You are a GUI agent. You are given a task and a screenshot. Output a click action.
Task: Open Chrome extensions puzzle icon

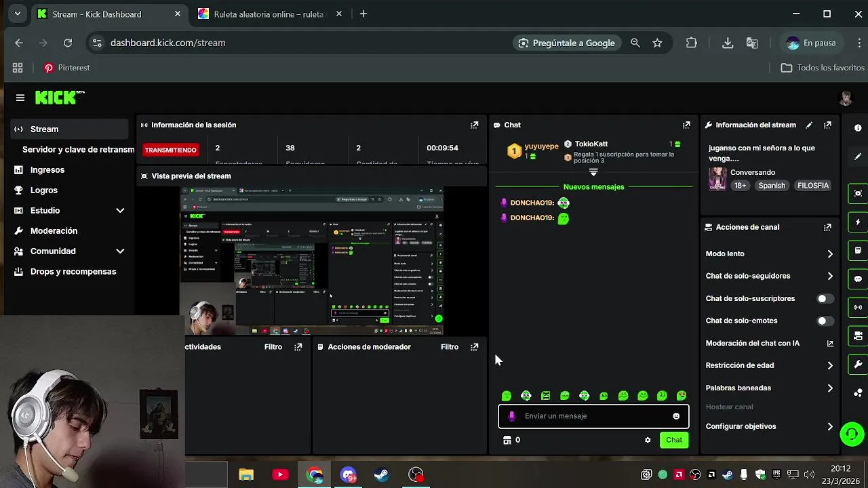pos(691,43)
